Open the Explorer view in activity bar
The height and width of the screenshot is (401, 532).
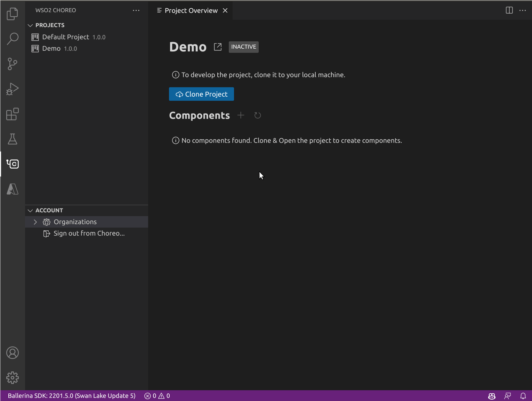(13, 14)
